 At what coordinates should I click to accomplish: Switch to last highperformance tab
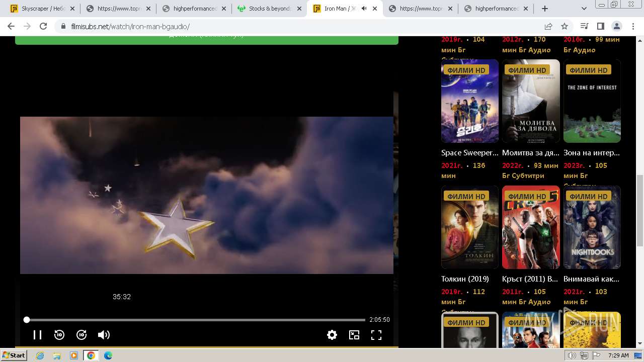(x=496, y=9)
